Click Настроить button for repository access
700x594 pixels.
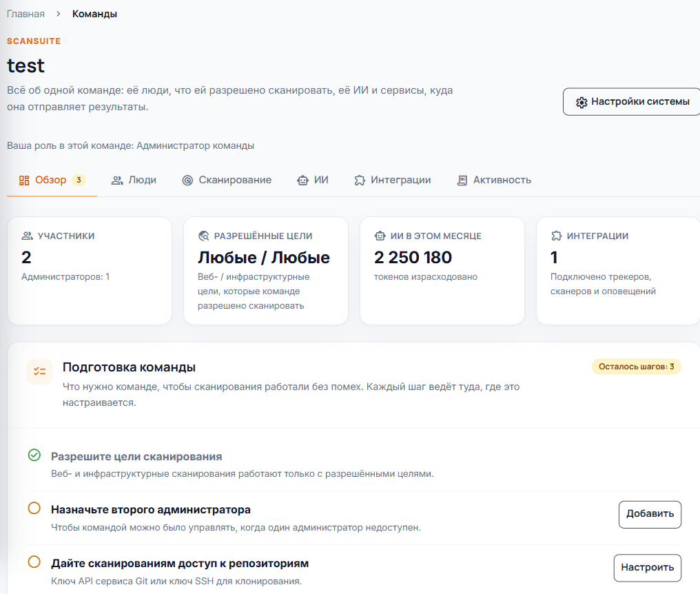tap(648, 568)
